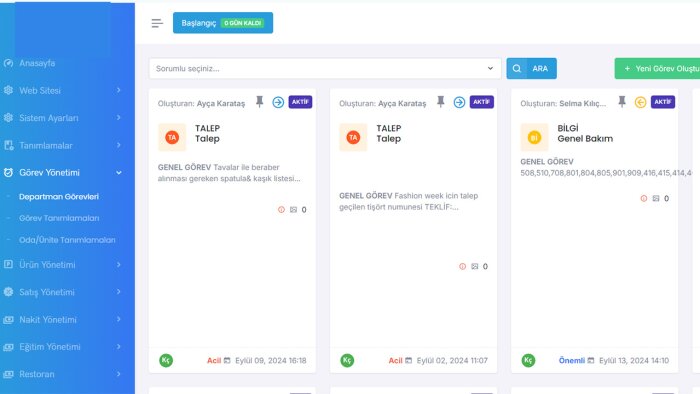
Task: Expand the Web Sitesi menu chevron
Action: [119, 90]
